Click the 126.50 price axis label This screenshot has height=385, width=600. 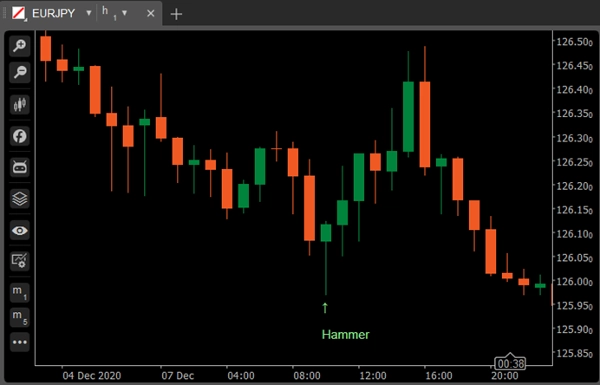[575, 42]
